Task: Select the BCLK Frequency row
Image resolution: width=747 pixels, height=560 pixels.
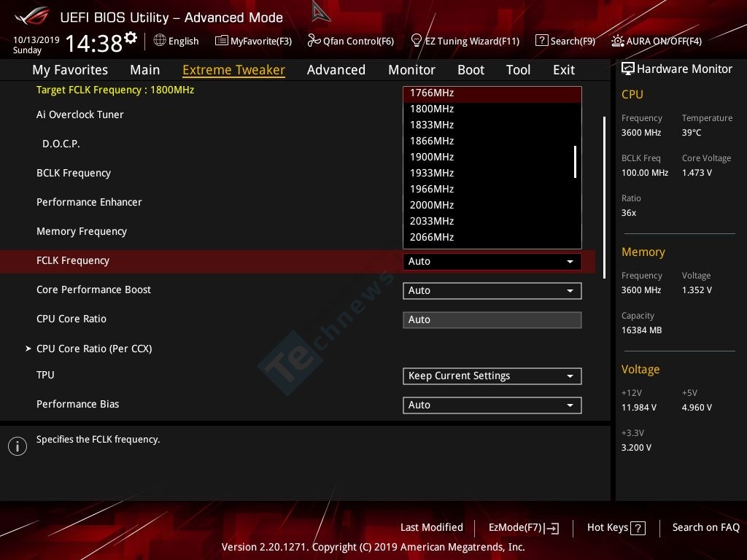Action: 74,174
